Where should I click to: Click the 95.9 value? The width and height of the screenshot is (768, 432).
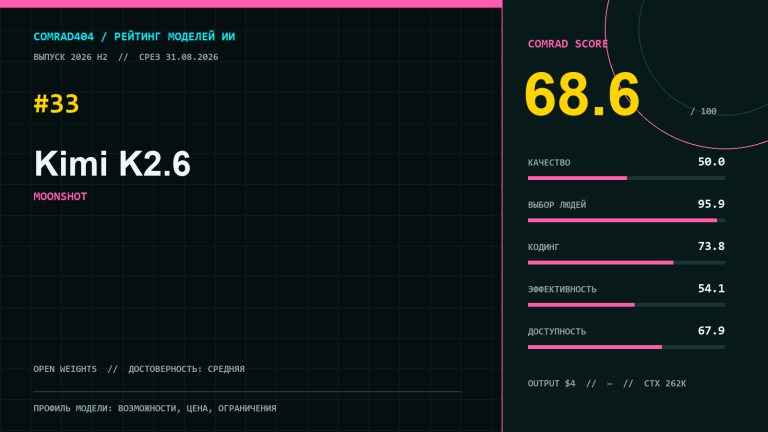[x=711, y=204]
